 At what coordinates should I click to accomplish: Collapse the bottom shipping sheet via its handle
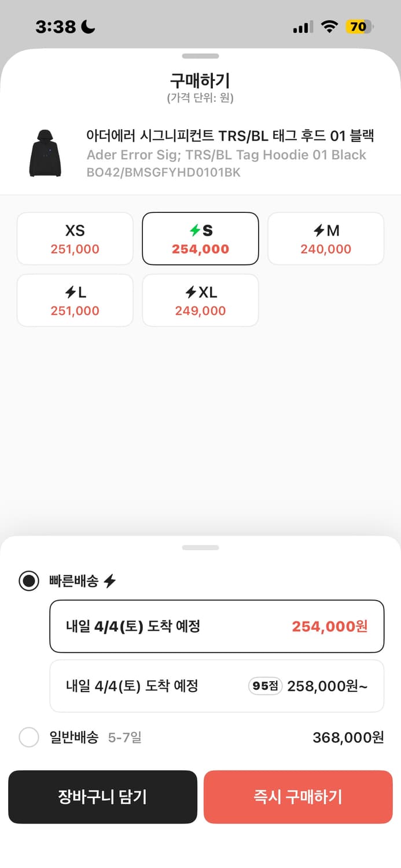click(x=200, y=547)
